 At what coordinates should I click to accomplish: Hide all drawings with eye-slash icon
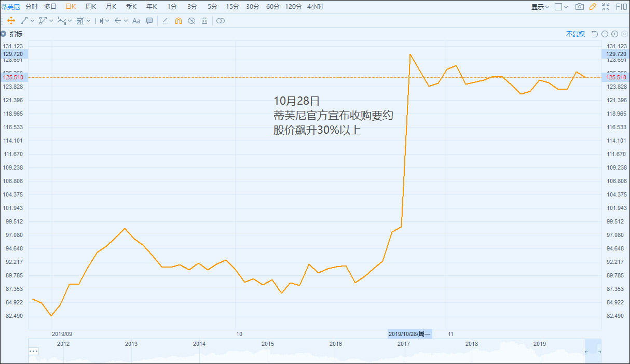point(191,21)
